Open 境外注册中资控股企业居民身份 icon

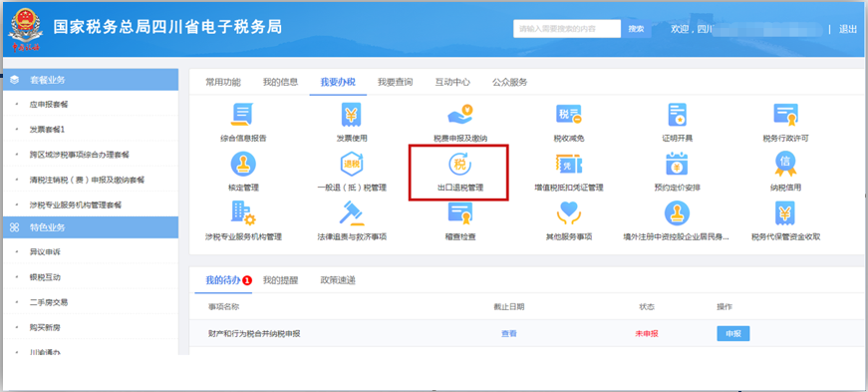677,213
